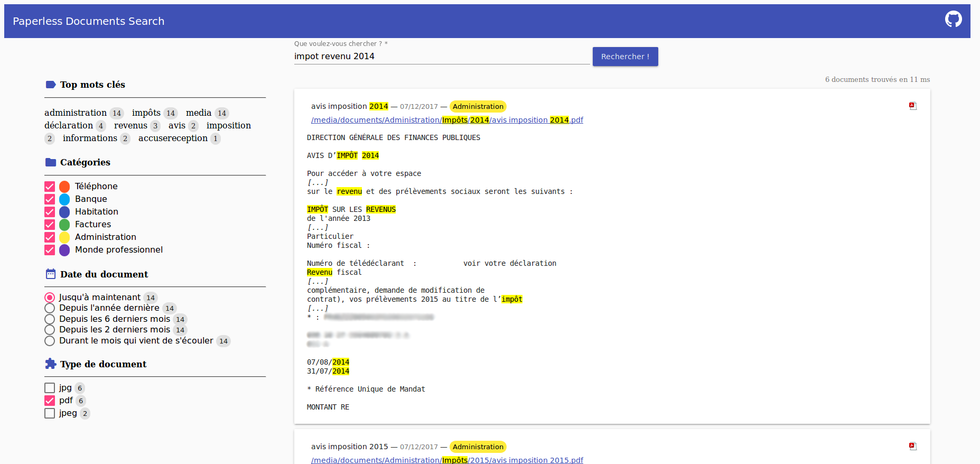980x464 pixels.
Task: Uncheck the Factures category checkbox
Action: [50, 225]
